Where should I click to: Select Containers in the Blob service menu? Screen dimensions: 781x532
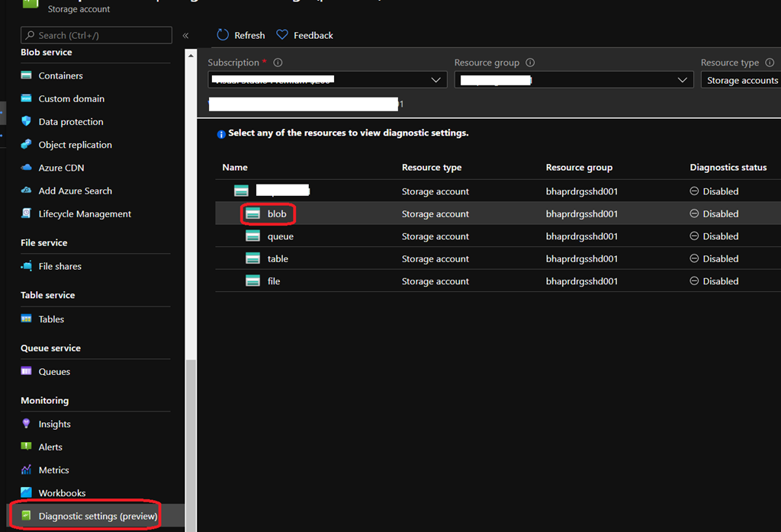coord(60,75)
